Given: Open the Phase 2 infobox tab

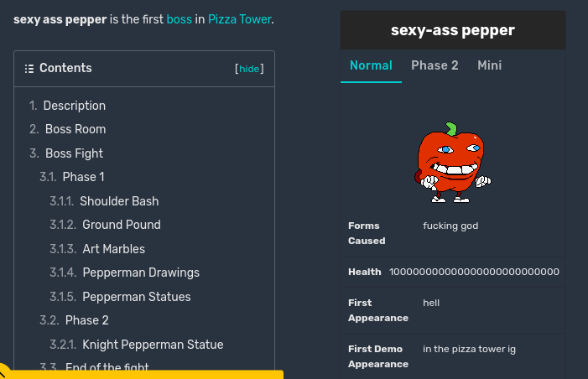Looking at the screenshot, I should (x=434, y=65).
